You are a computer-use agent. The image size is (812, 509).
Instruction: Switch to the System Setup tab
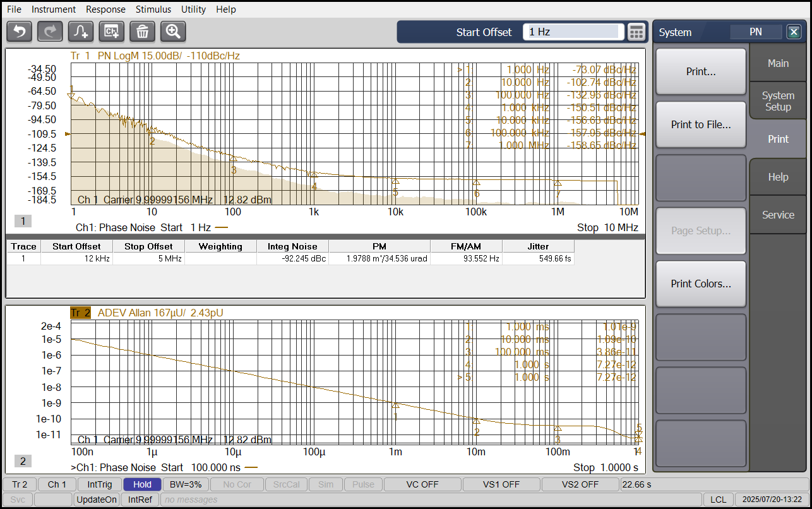778,101
